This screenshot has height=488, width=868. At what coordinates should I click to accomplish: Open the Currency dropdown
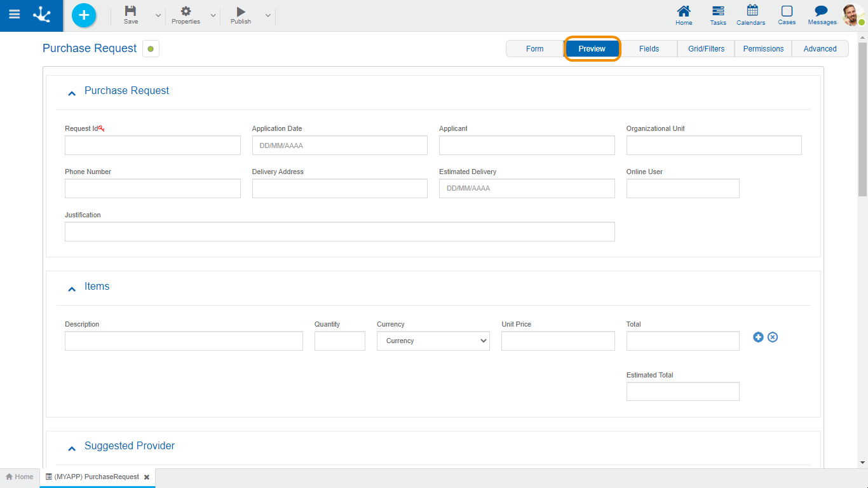[433, 341]
